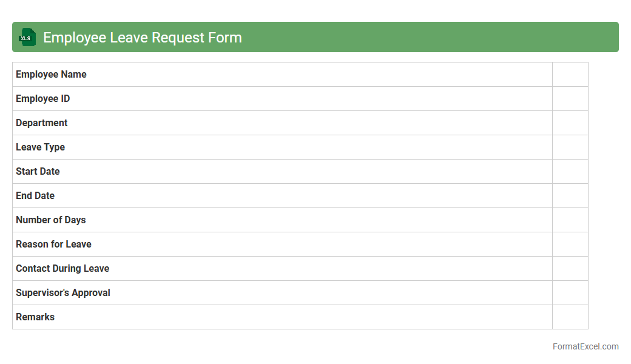Select the Supervisor's Approval label
This screenshot has height=364, width=631.
(63, 293)
